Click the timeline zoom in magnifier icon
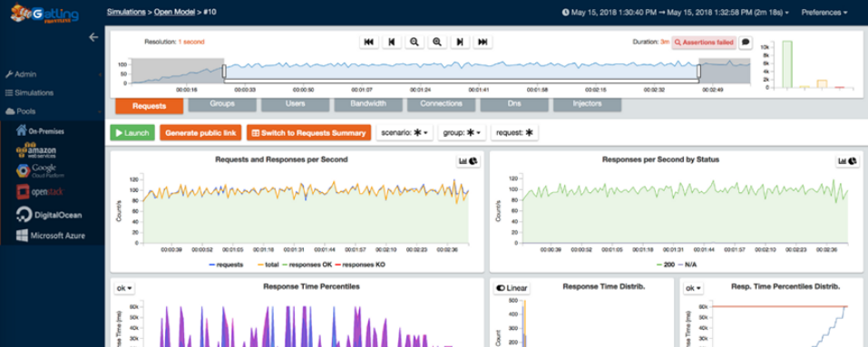 tap(437, 42)
